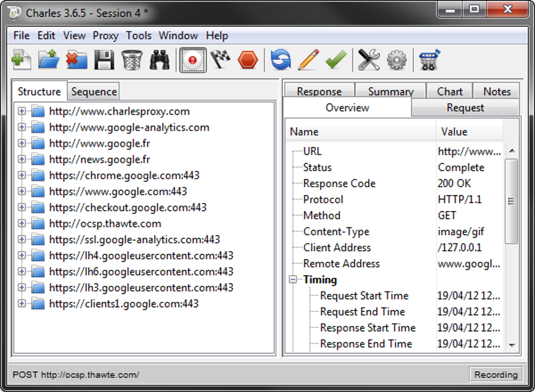Expand the chrome.google.com:443 node
Screen dimensions: 535x392
(22, 175)
